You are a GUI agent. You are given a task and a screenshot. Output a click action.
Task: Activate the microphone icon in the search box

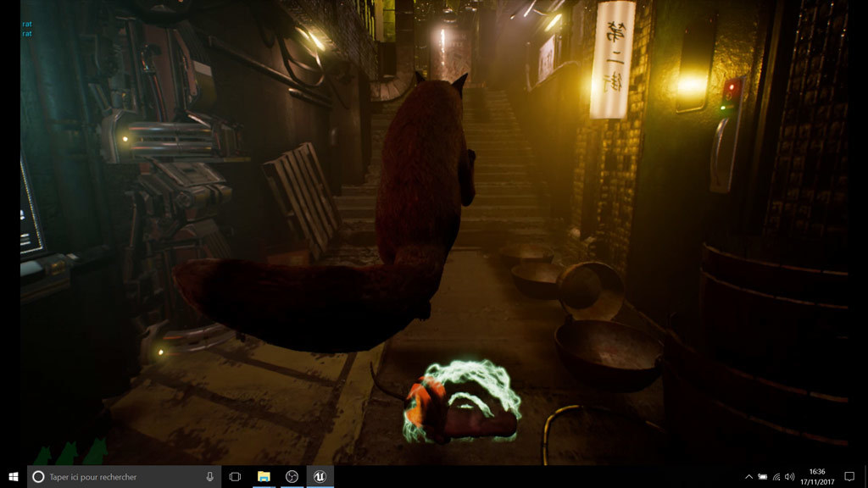(x=210, y=476)
